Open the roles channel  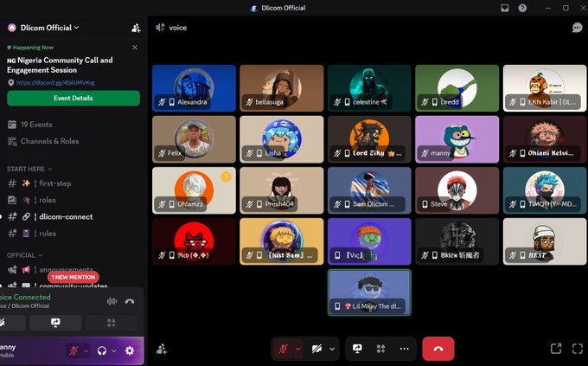(48, 200)
